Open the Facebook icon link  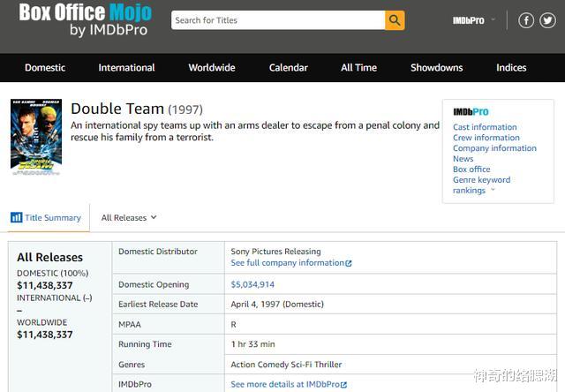point(526,20)
